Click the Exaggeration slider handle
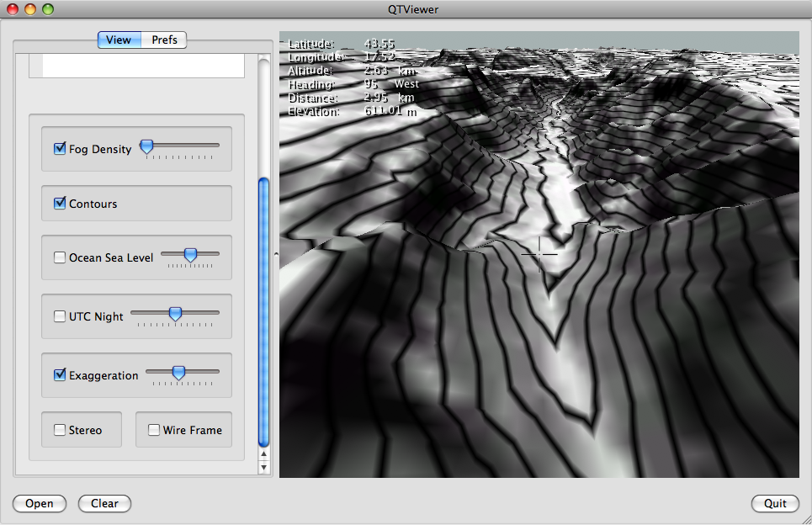Viewport: 812px width, 525px height. (x=178, y=373)
